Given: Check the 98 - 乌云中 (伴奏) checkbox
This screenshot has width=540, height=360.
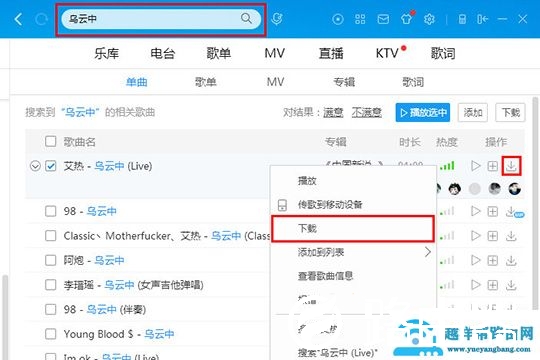Looking at the screenshot, I should 51,309.
